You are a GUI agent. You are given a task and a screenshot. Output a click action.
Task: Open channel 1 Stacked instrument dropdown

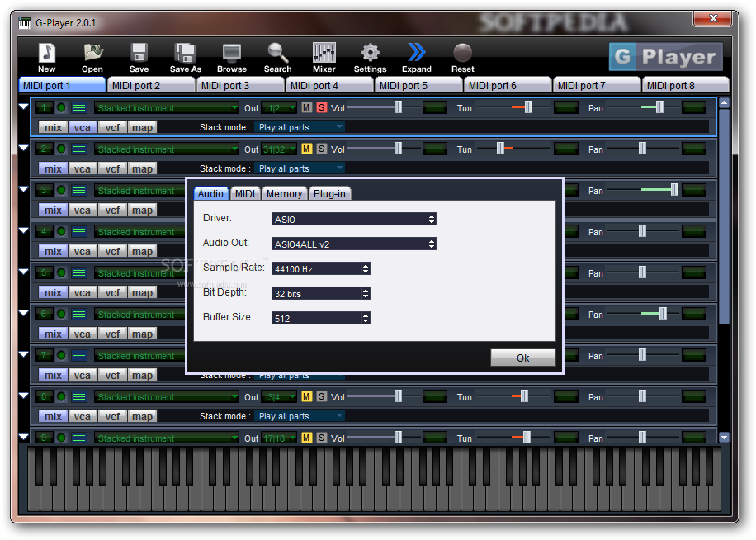(167, 108)
